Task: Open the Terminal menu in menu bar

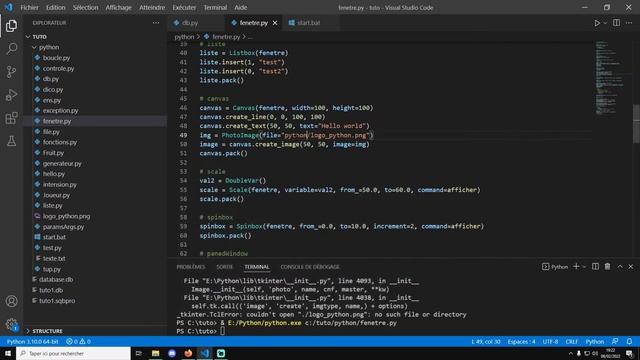Action: 215,7
